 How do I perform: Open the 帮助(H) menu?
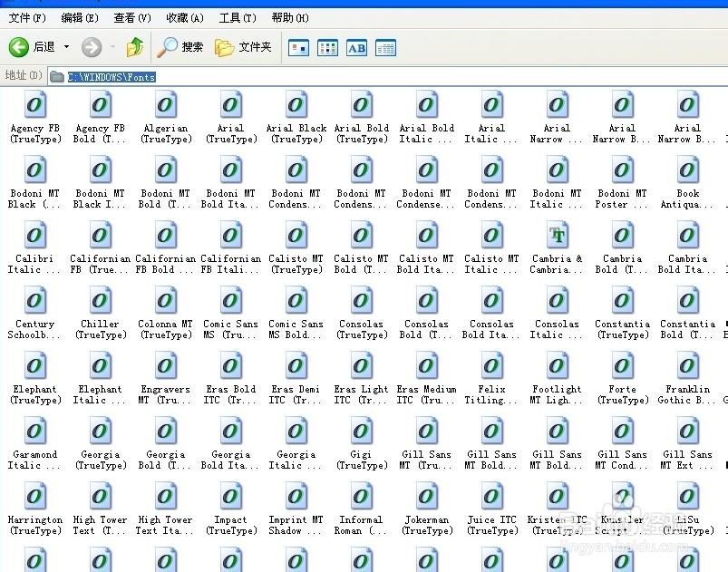290,18
